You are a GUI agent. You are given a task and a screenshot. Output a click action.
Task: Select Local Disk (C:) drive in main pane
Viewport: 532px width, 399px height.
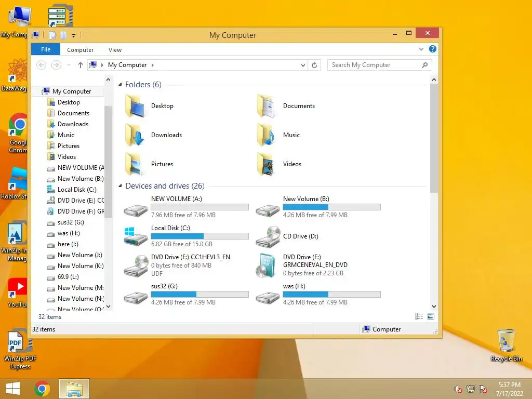coord(187,236)
